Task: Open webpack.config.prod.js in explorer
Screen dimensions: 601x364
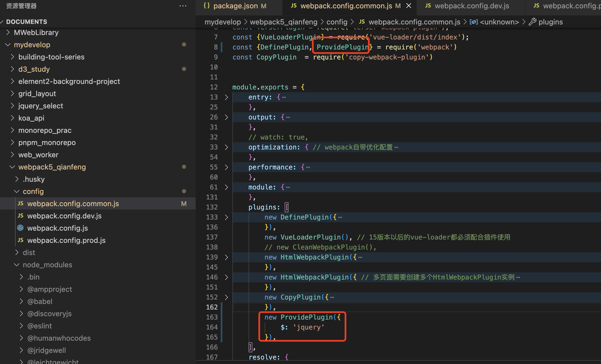Action: tap(66, 240)
